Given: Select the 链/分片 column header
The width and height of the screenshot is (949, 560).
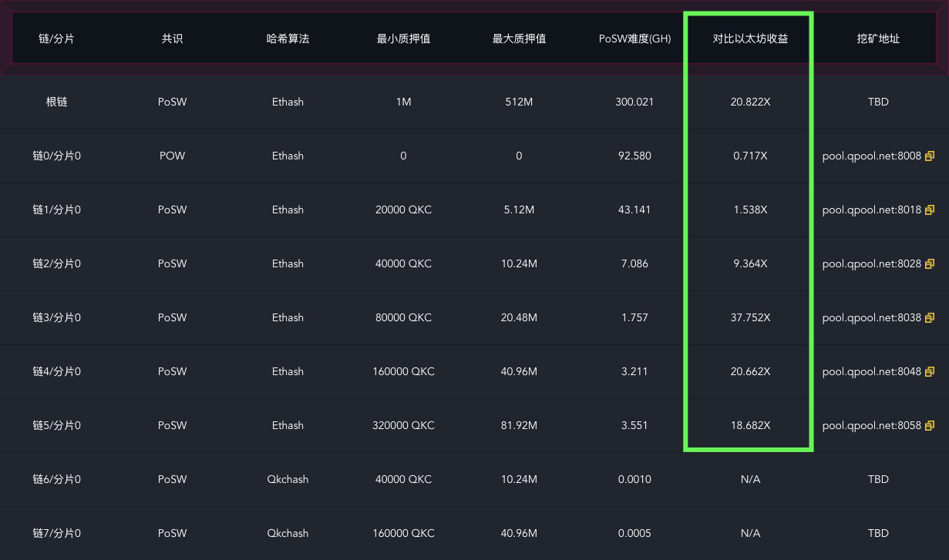Looking at the screenshot, I should [x=56, y=39].
